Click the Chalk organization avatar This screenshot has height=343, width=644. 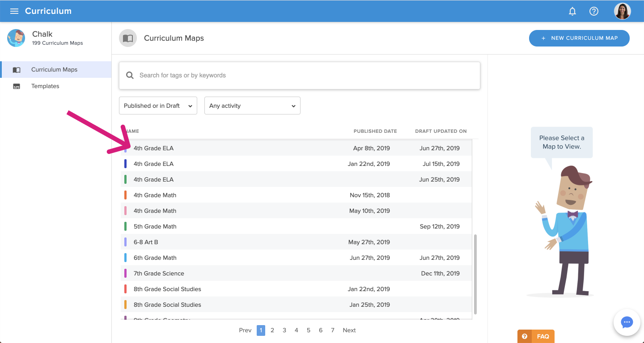pos(16,38)
